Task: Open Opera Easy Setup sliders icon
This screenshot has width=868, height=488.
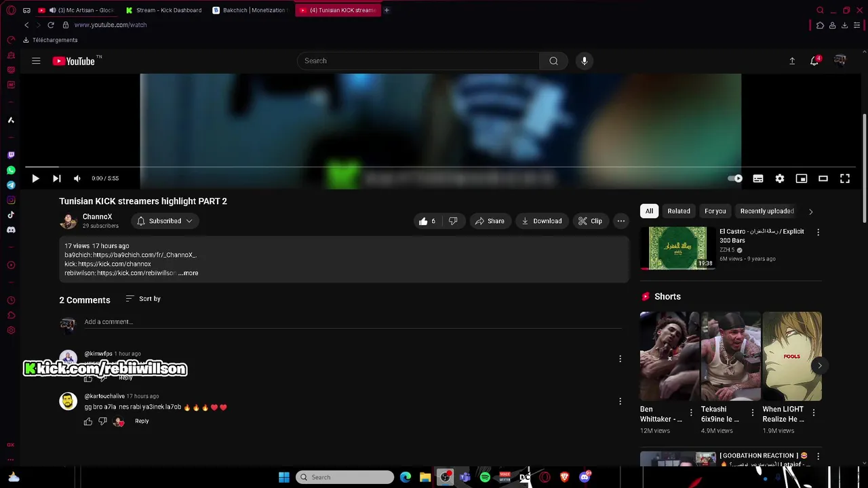Action: [x=856, y=26]
